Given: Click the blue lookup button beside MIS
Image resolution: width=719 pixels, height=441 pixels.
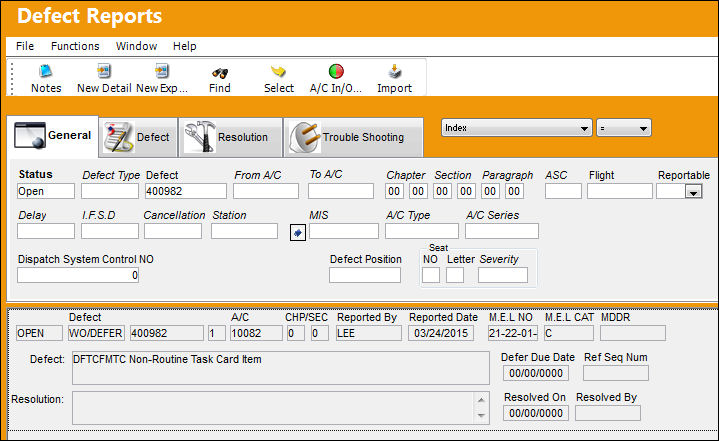Looking at the screenshot, I should (298, 233).
